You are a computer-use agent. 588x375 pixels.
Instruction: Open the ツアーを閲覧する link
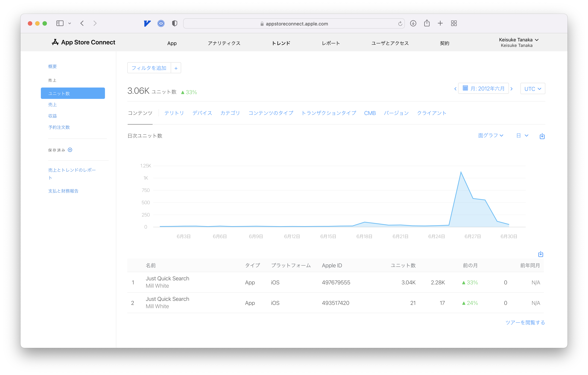[x=525, y=322]
